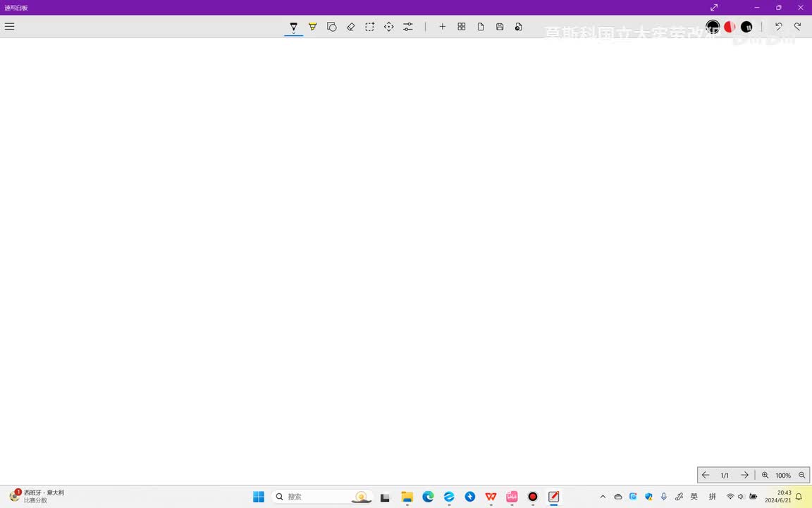Switch input language 英 indicator
This screenshot has height=508, width=812.
(694, 497)
